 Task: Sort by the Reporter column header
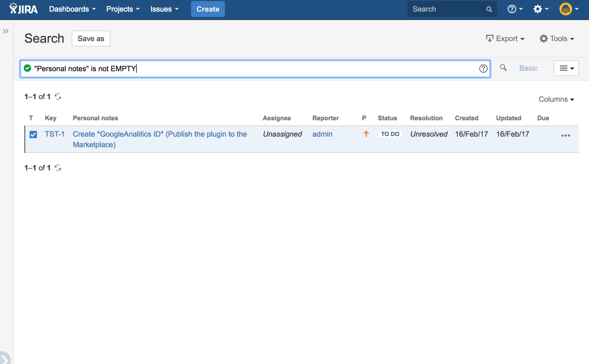coord(326,118)
